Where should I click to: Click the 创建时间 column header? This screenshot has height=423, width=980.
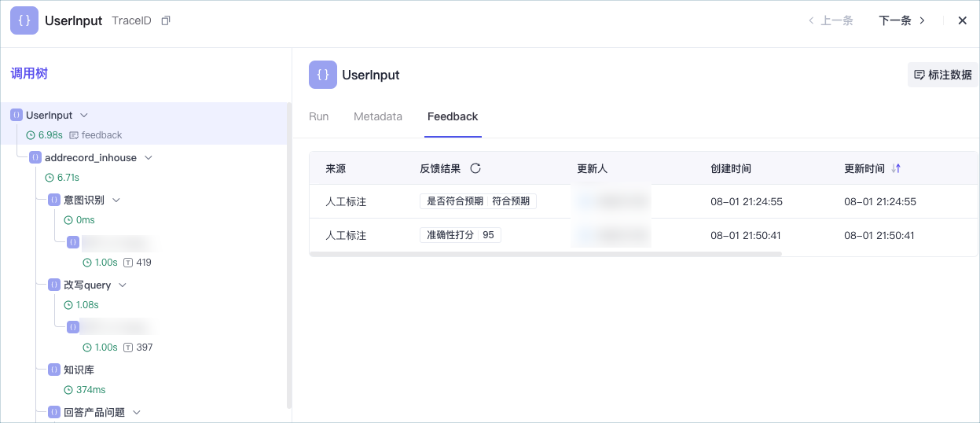coord(731,168)
